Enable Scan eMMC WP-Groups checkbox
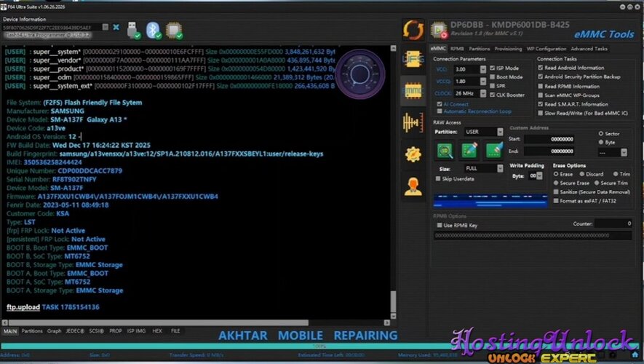 (541, 95)
